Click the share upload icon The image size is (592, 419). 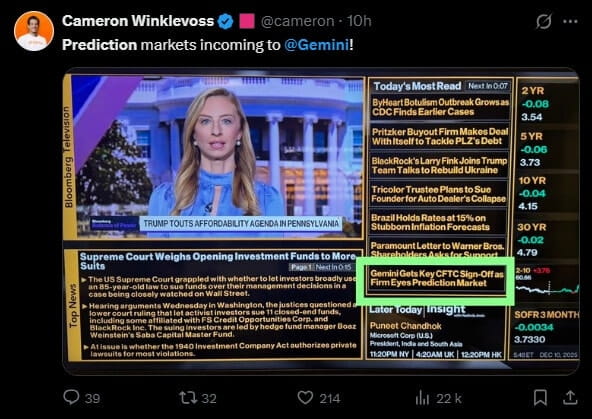pyautogui.click(x=570, y=397)
